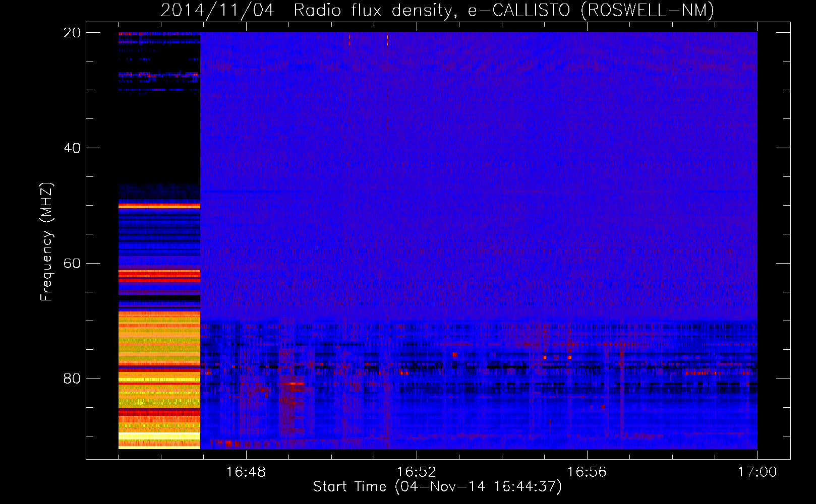Click the 16:48 time axis label

click(x=246, y=472)
